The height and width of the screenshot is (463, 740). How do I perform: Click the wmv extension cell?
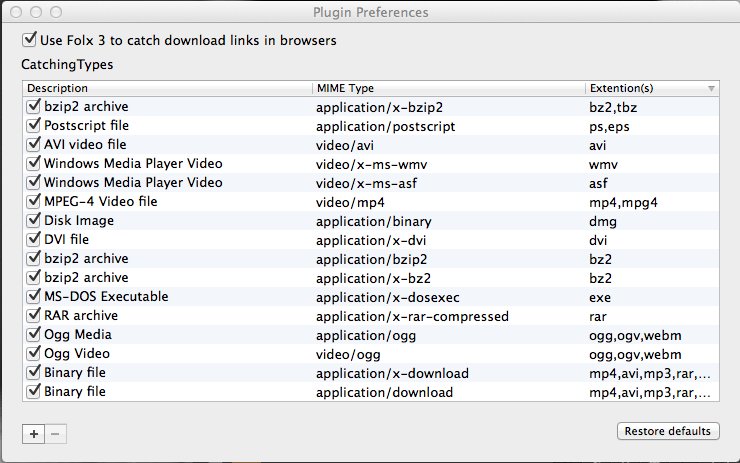603,164
